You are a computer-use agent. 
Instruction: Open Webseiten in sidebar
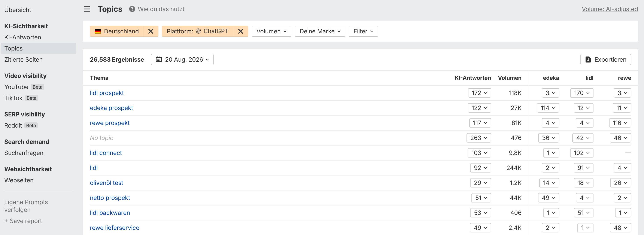tap(19, 180)
